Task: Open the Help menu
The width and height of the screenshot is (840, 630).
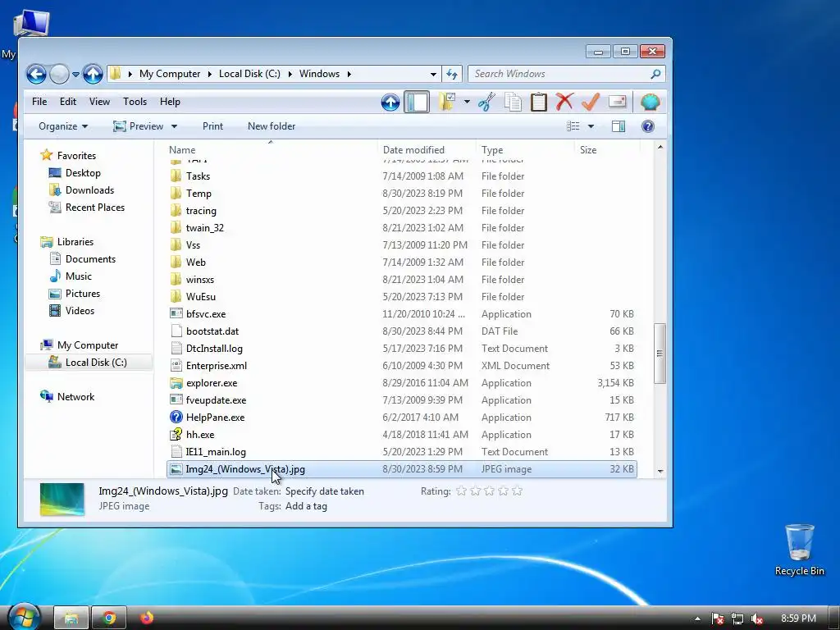Action: pos(170,102)
